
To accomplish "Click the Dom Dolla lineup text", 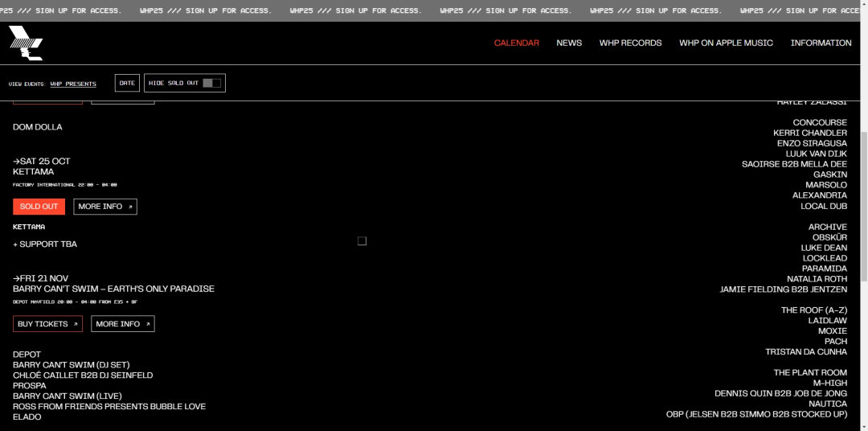I will point(38,127).
